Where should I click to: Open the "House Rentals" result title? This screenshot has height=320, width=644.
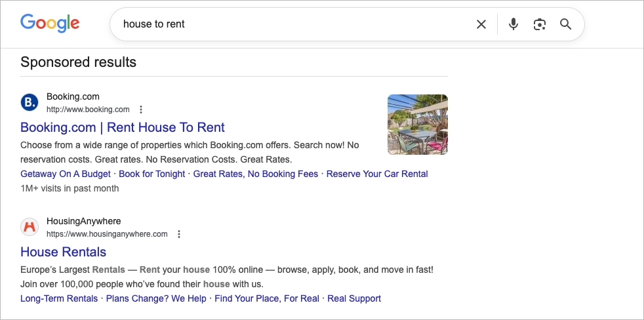(x=63, y=252)
